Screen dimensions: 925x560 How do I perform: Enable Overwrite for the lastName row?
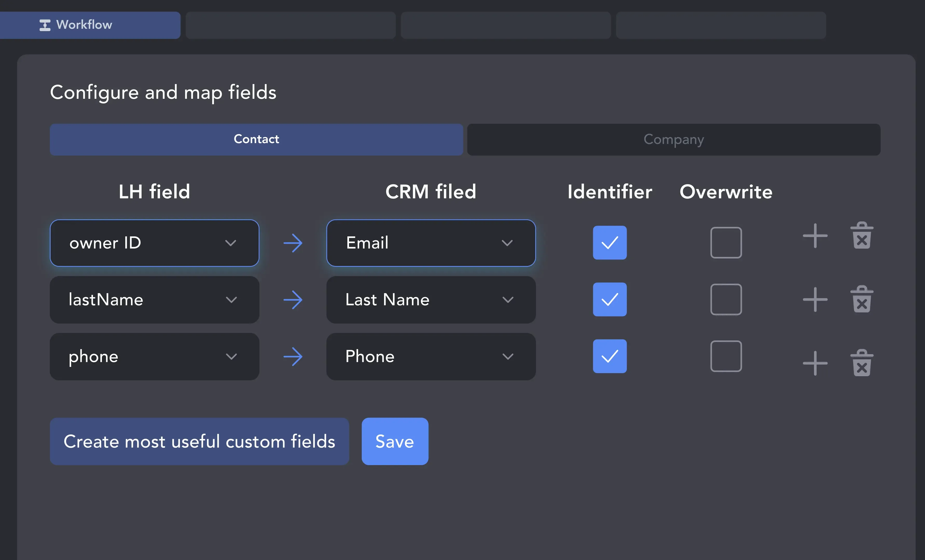[x=726, y=299]
